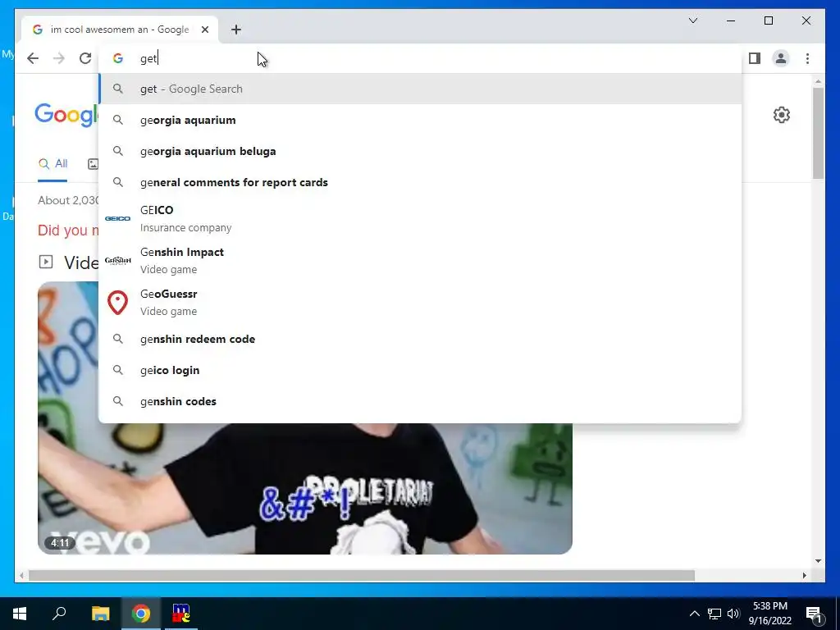Click the Chrome taskbar icon
The width and height of the screenshot is (840, 630).
tap(141, 614)
